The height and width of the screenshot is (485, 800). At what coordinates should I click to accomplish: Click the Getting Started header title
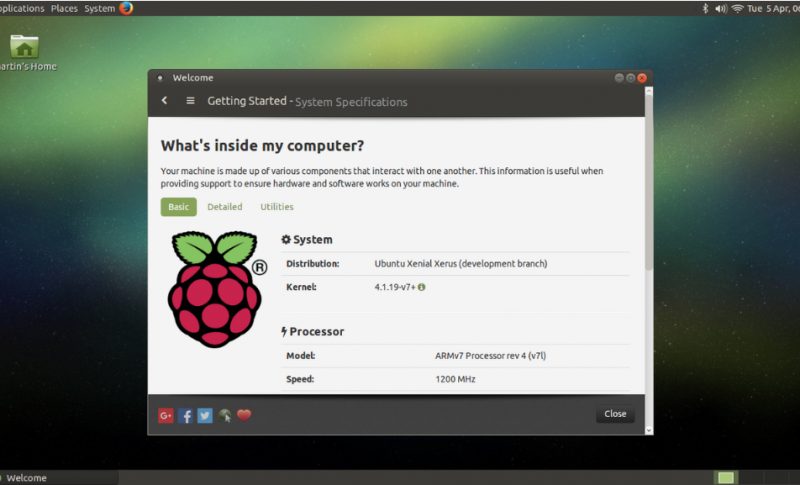[246, 101]
